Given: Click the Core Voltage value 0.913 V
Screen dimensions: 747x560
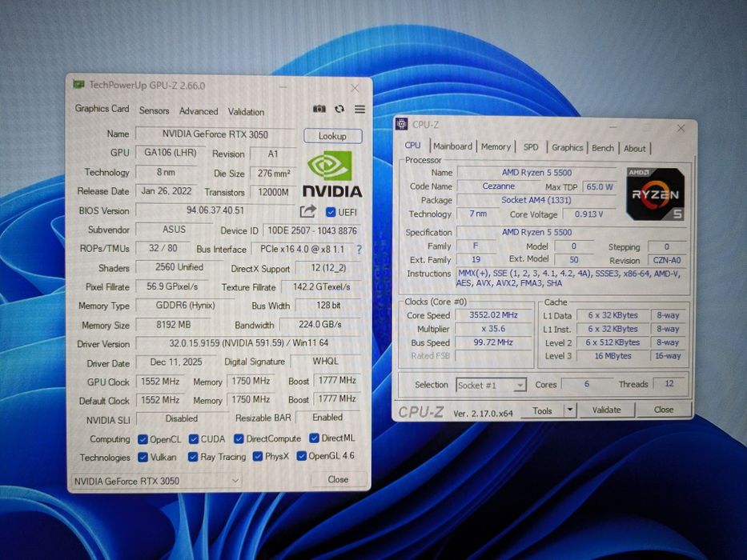Looking at the screenshot, I should [589, 214].
